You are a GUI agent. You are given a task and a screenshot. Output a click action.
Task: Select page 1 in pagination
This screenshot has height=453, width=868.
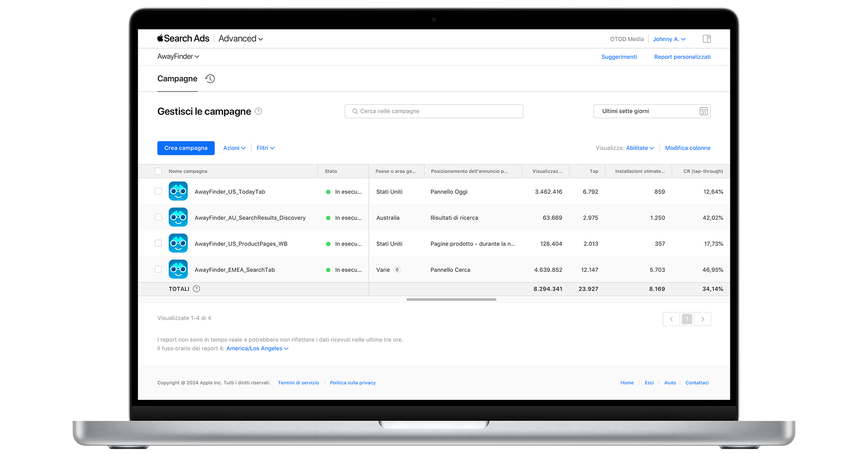(x=687, y=319)
